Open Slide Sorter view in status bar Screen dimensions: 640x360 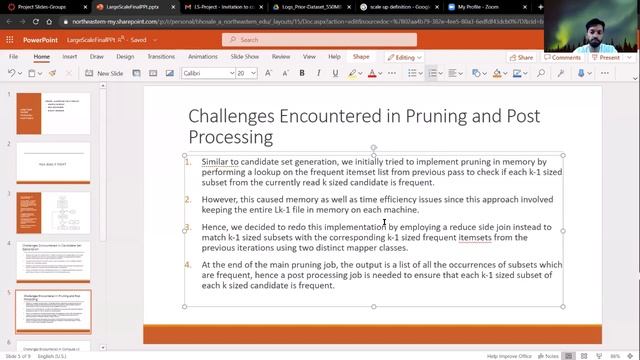tap(584, 356)
